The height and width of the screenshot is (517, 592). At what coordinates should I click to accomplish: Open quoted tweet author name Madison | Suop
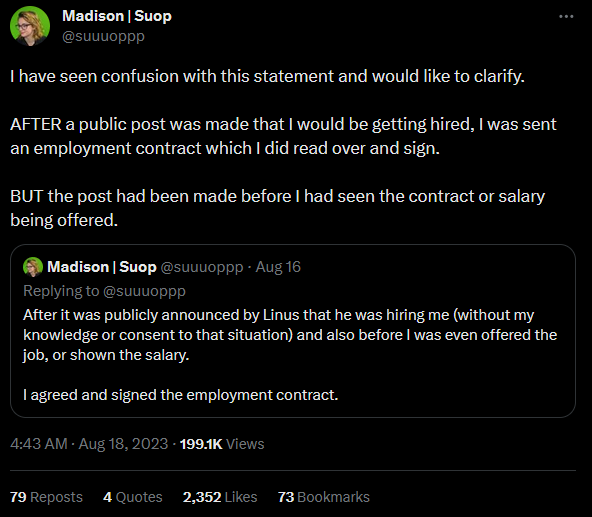102,267
